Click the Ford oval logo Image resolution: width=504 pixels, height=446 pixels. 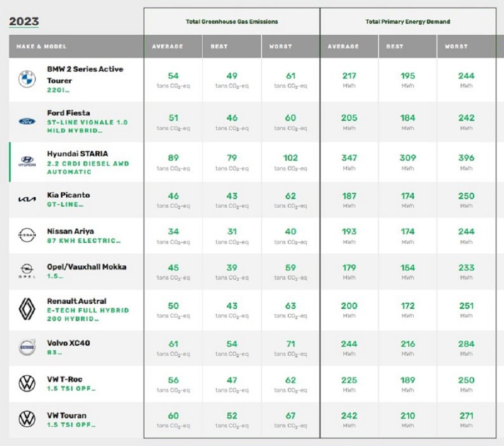pos(27,121)
